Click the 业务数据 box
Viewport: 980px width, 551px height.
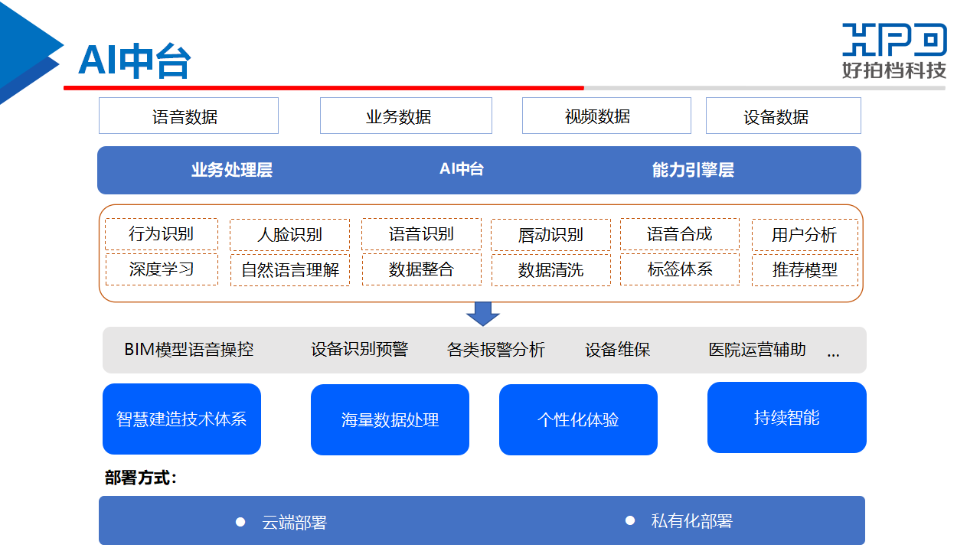tap(406, 116)
